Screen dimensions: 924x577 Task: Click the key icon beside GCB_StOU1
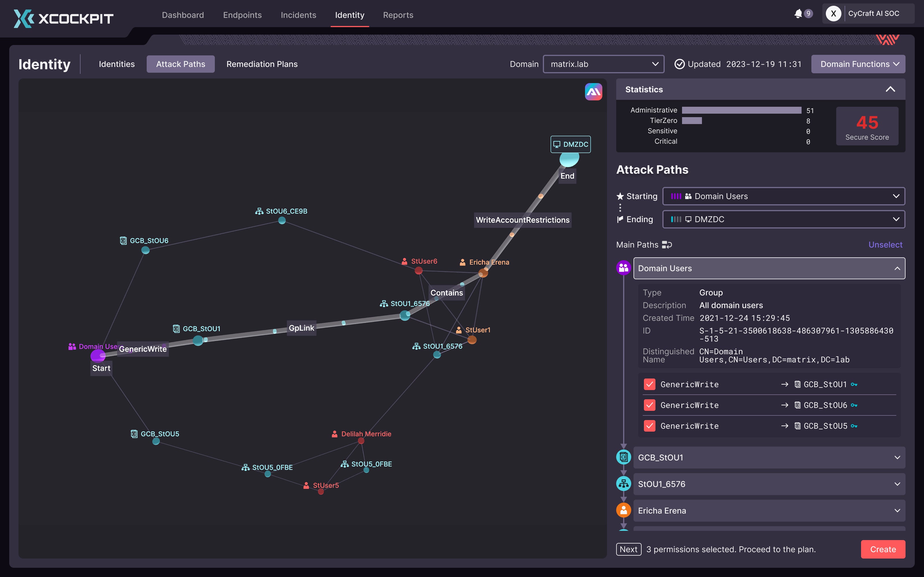coord(854,384)
